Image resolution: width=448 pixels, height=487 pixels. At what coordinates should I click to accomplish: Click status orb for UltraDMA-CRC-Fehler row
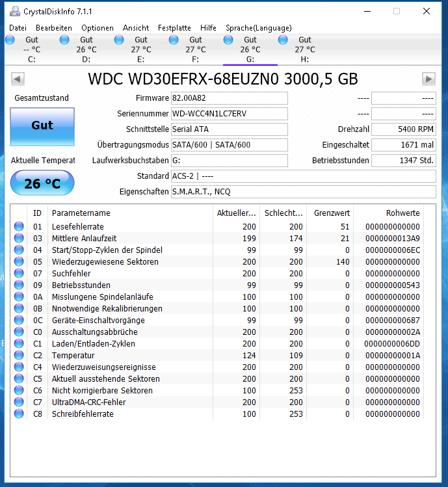tap(19, 402)
